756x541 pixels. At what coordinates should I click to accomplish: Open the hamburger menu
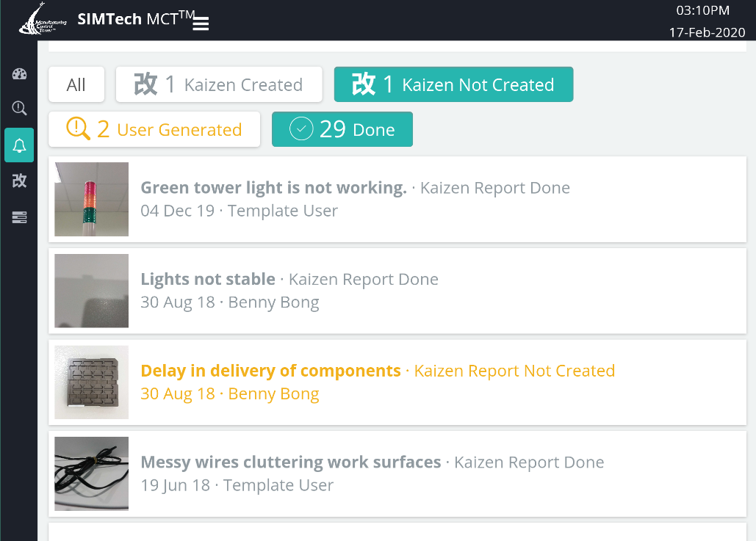(201, 23)
